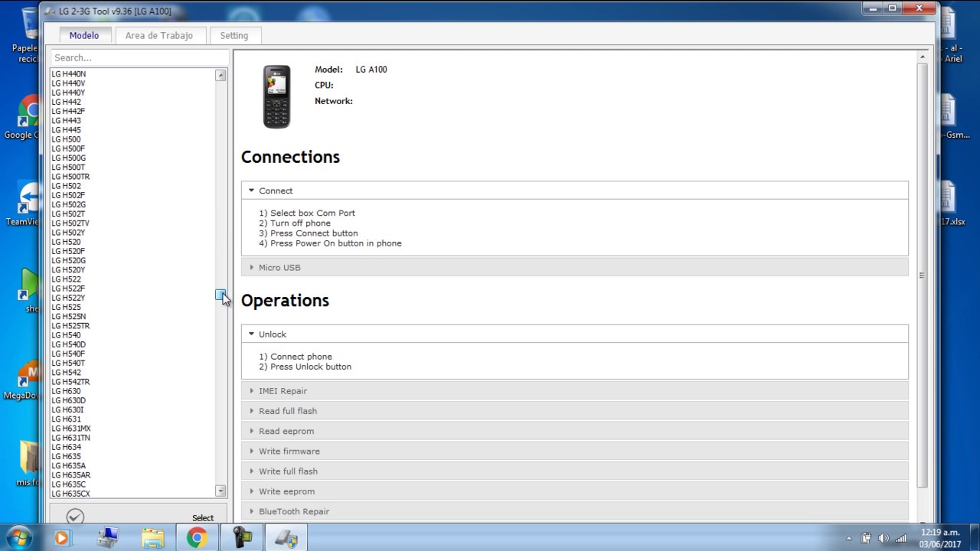
Task: Click the LG tool taskbar icon with shield
Action: (x=286, y=538)
